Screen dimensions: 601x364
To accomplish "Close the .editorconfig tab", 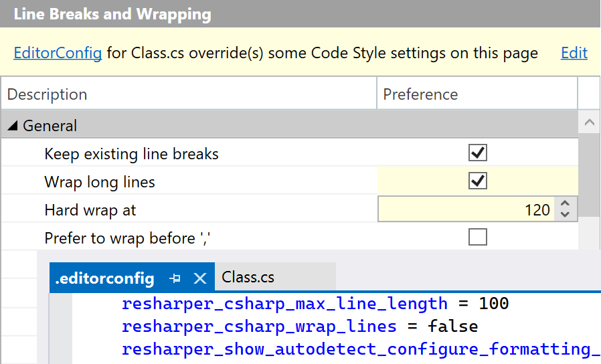I will [199, 278].
